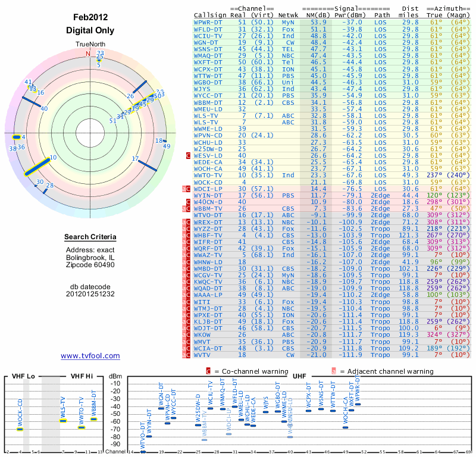Click the WVTV callsign in last row
The width and height of the screenshot is (476, 457).
point(204,355)
